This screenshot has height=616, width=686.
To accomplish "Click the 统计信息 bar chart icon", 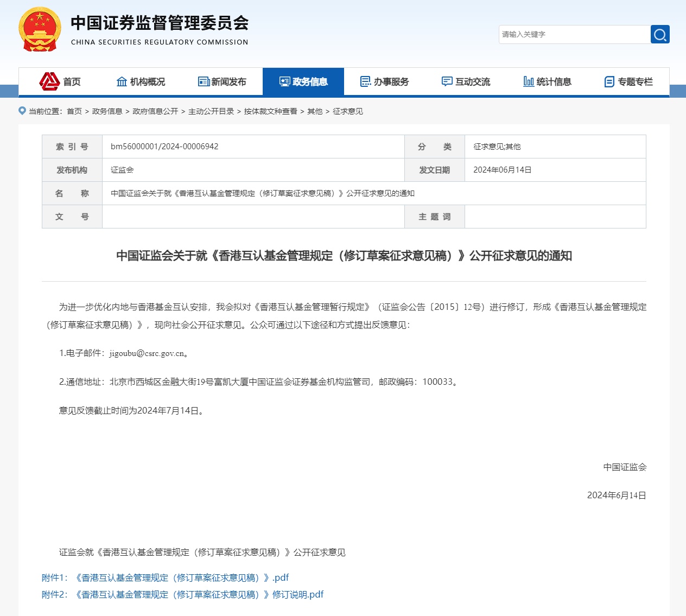I will click(x=528, y=81).
